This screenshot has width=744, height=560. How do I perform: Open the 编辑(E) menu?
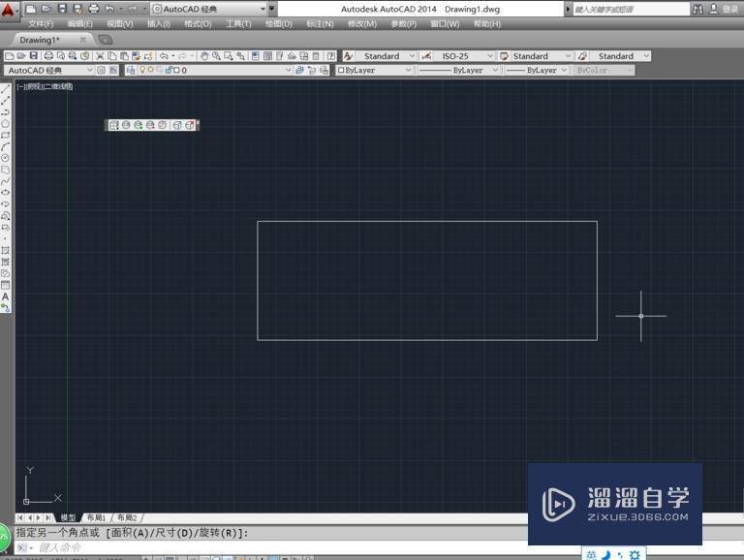click(80, 23)
